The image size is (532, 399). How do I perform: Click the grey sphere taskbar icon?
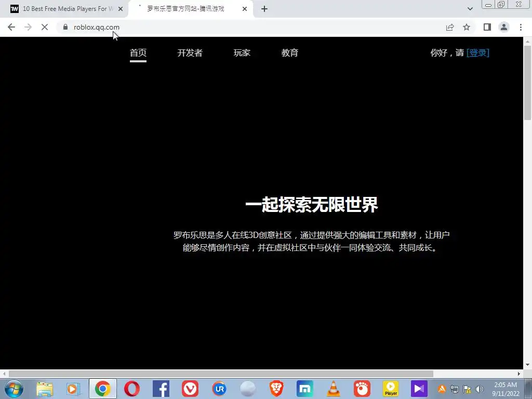248,389
